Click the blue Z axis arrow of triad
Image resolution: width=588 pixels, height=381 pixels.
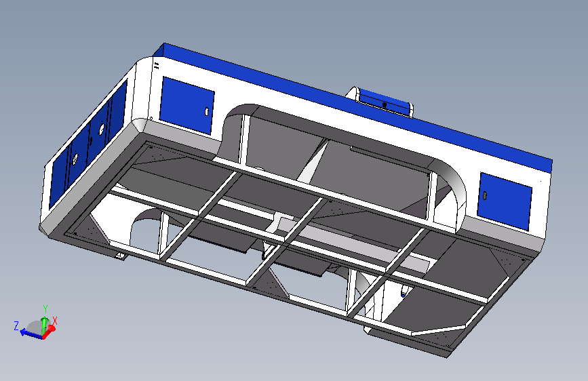click(31, 334)
